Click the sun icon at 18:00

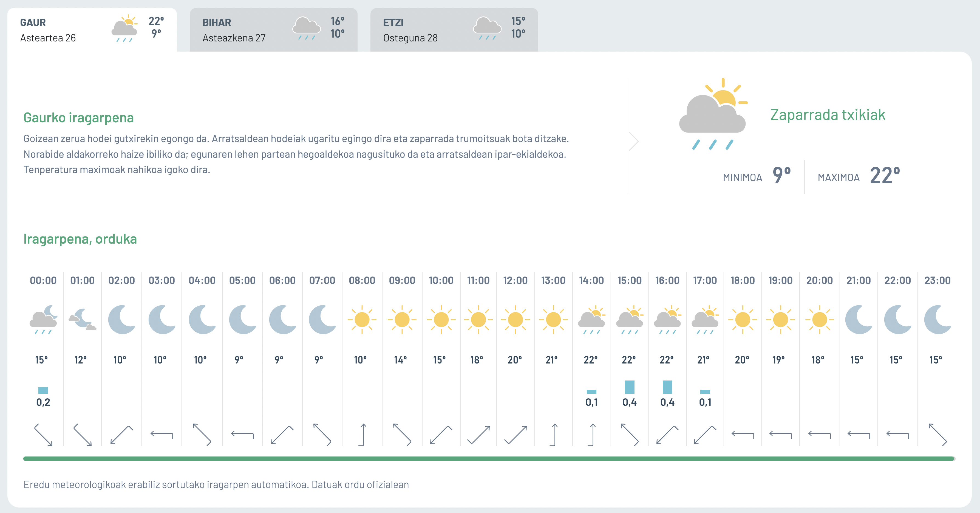(743, 320)
